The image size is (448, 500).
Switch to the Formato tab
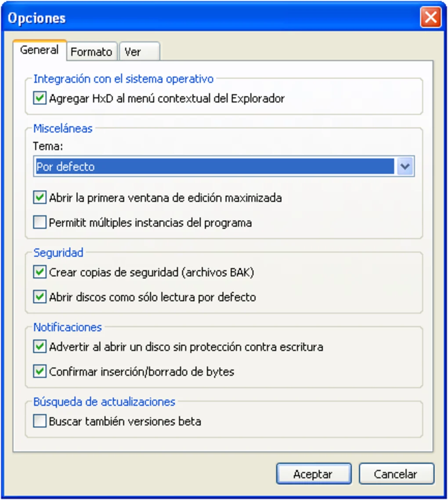click(91, 51)
